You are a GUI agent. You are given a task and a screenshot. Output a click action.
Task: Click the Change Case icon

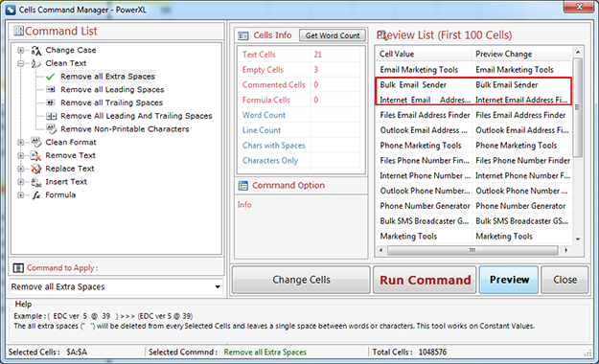coord(35,51)
